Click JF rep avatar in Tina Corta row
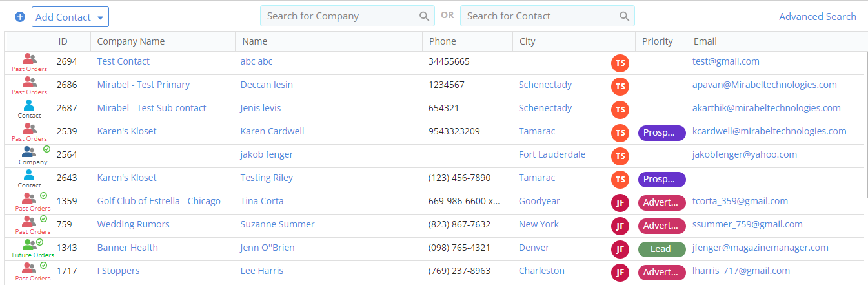Screen dimensions: 868x285 [x=620, y=203]
